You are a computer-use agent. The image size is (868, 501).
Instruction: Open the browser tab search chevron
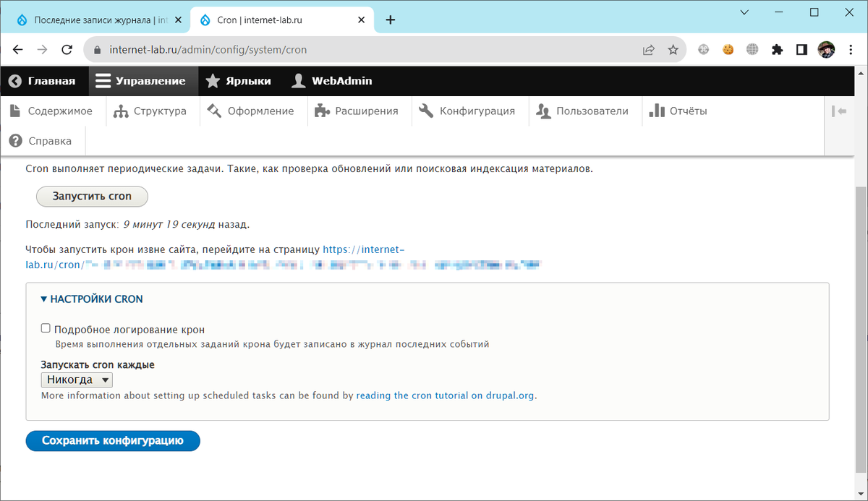click(744, 13)
